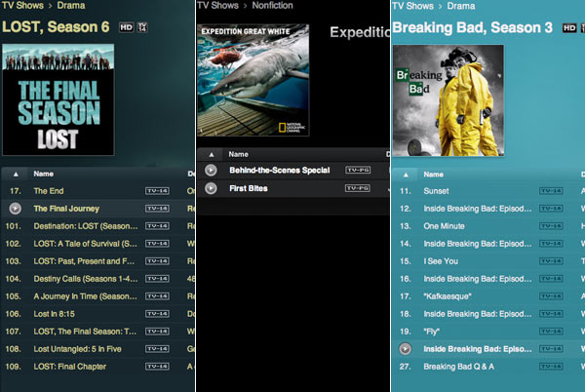
Task: Click TV-PG rating badge for First Bites
Action: click(x=358, y=188)
